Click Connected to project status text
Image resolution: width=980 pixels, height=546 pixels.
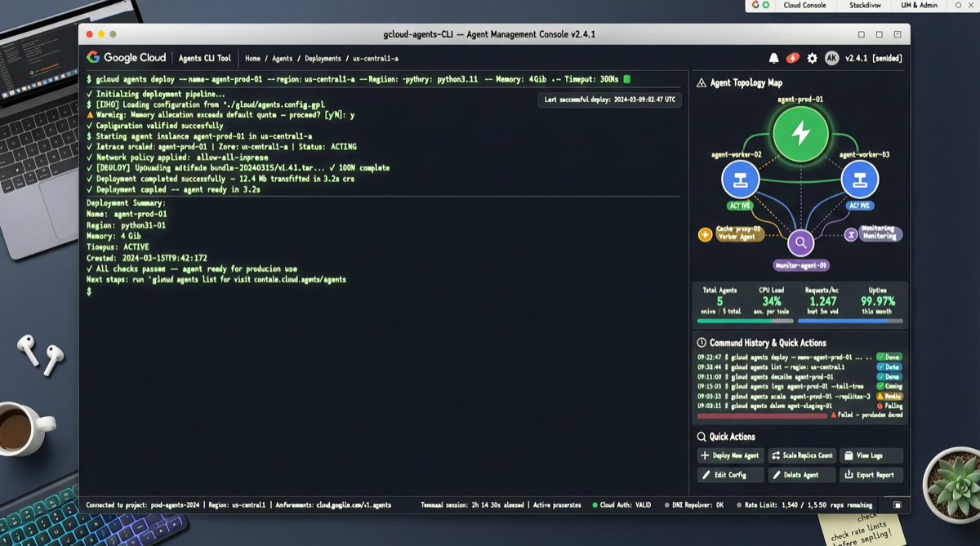(142, 505)
